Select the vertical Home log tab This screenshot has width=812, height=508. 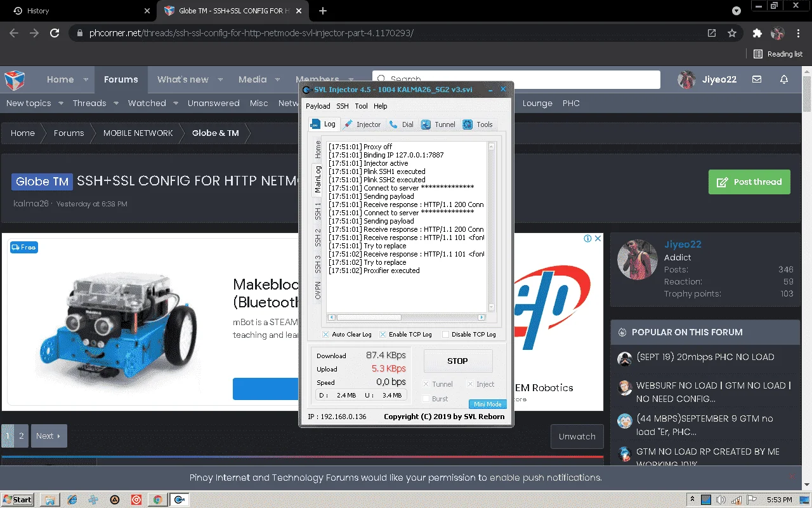click(318, 149)
